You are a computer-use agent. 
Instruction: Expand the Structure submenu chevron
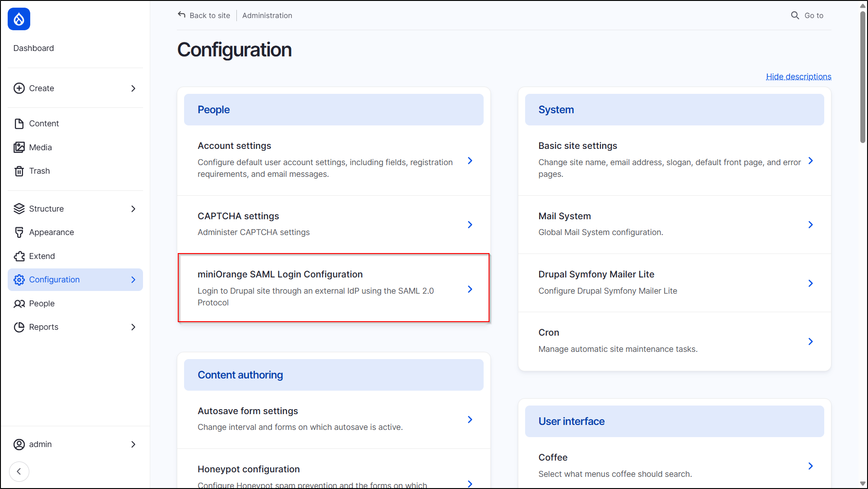coord(133,208)
